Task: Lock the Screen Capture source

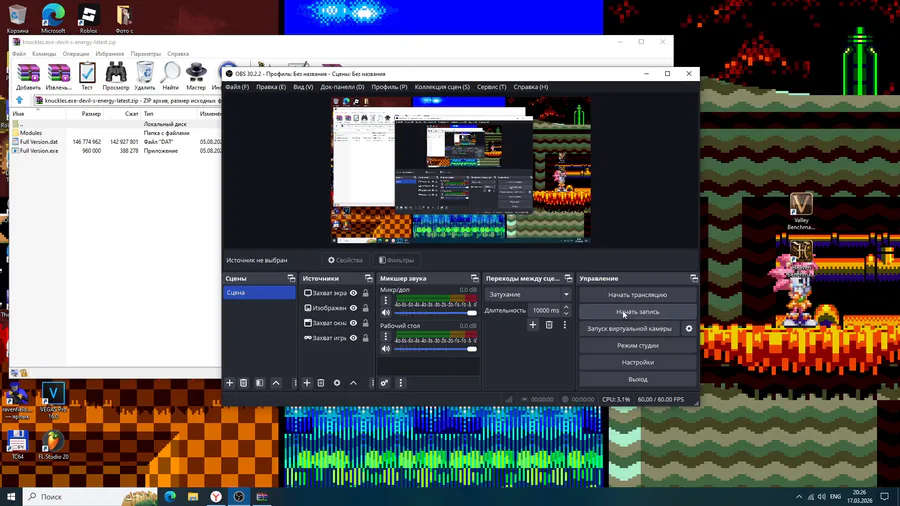Action: pos(366,293)
